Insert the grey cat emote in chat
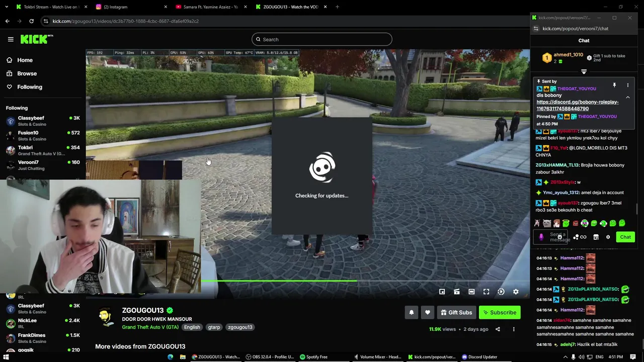 tap(547, 223)
